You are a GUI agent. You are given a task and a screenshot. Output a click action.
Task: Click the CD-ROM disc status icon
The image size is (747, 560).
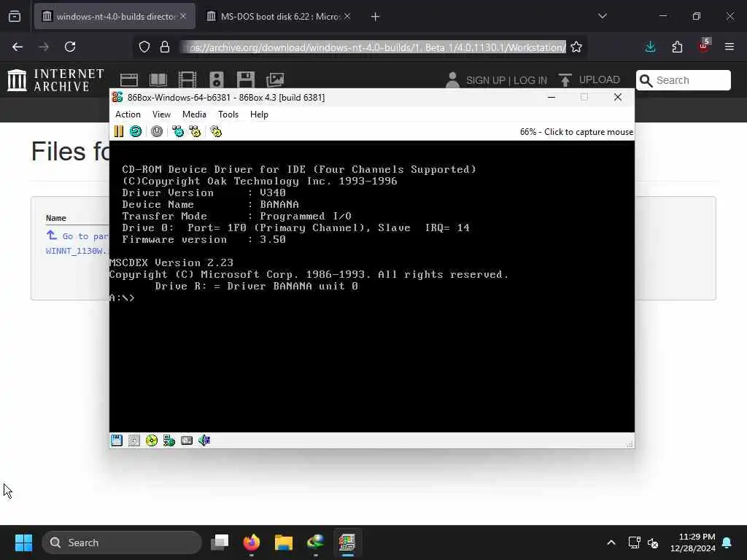[x=152, y=440]
